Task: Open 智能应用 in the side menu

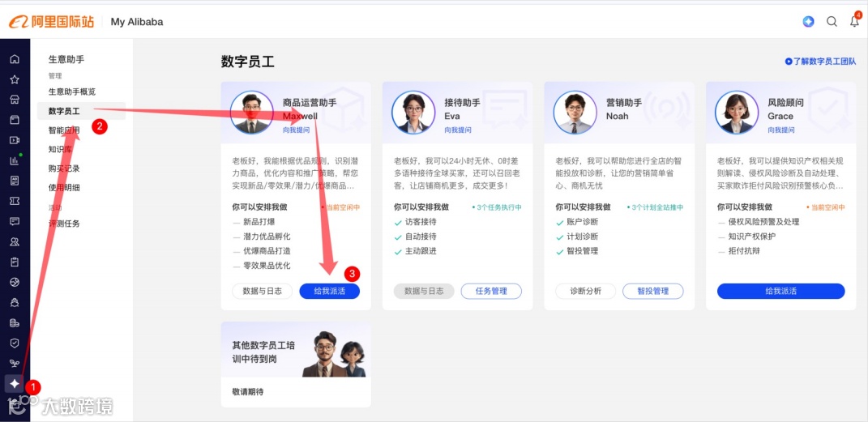Action: (64, 130)
